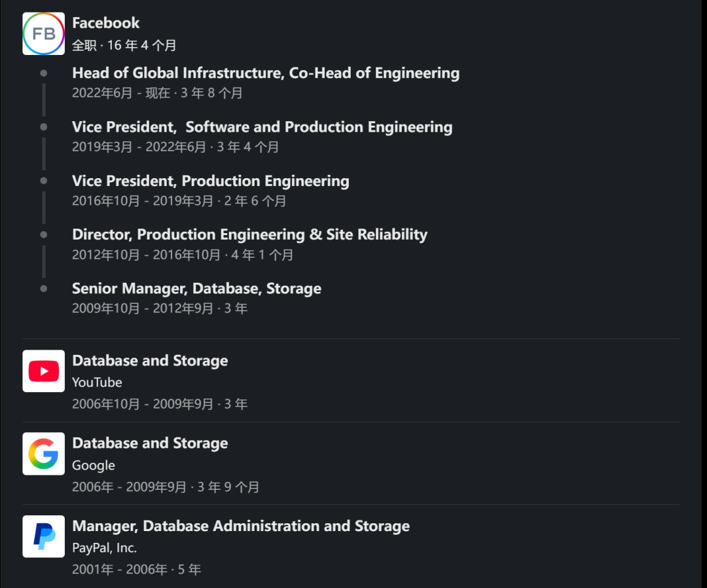707x588 pixels.
Task: Click timeline dot beside Director, Production Engineering
Action: (x=44, y=234)
